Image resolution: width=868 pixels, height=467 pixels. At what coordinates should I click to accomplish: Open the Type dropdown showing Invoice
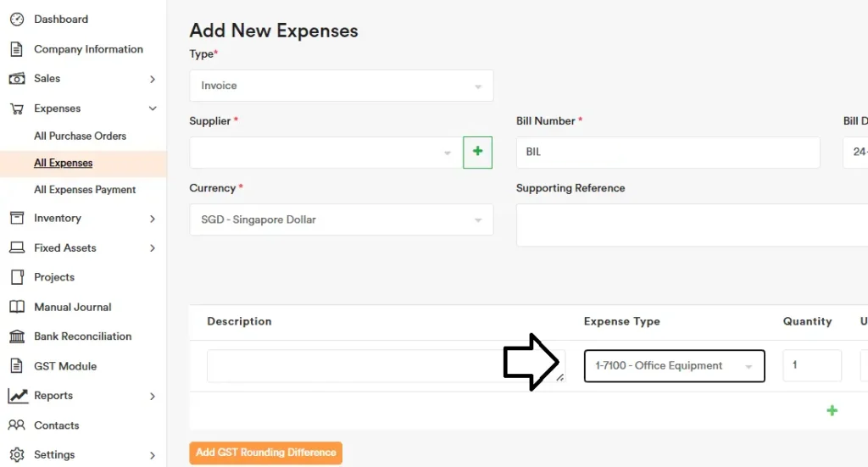(341, 86)
